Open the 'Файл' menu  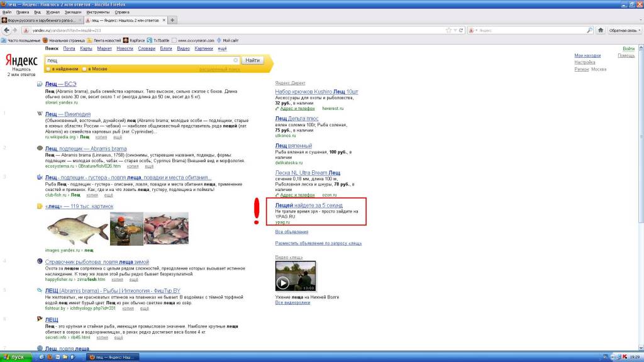[x=7, y=13]
